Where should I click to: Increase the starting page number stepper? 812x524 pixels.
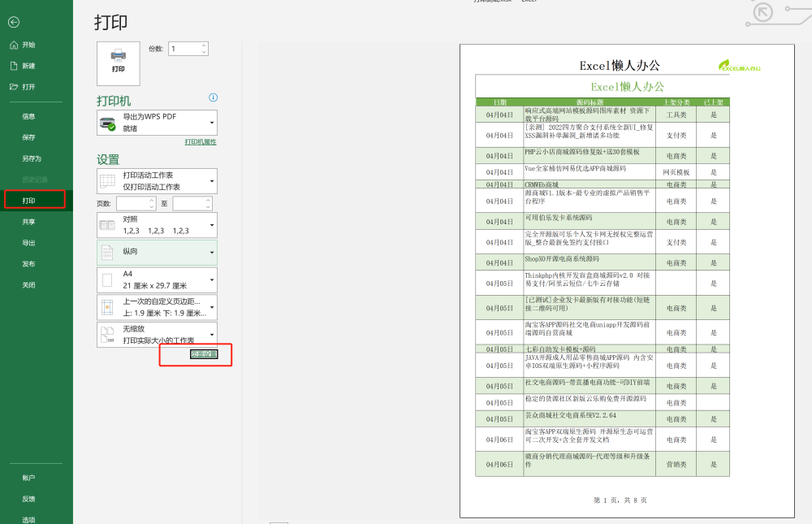coord(152,201)
